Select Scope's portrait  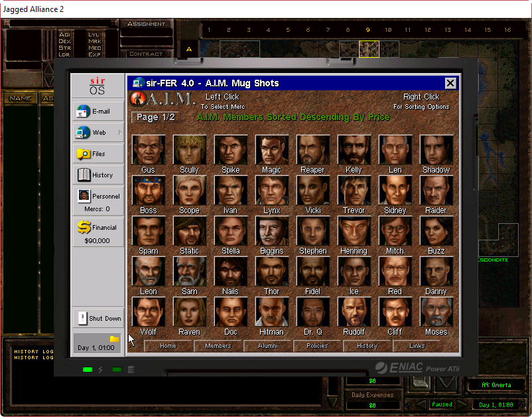click(190, 190)
